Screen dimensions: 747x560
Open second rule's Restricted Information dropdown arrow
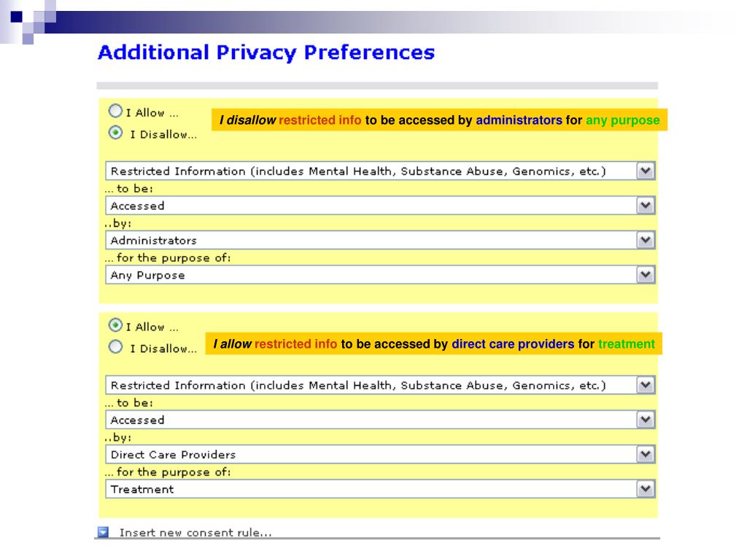pos(646,385)
